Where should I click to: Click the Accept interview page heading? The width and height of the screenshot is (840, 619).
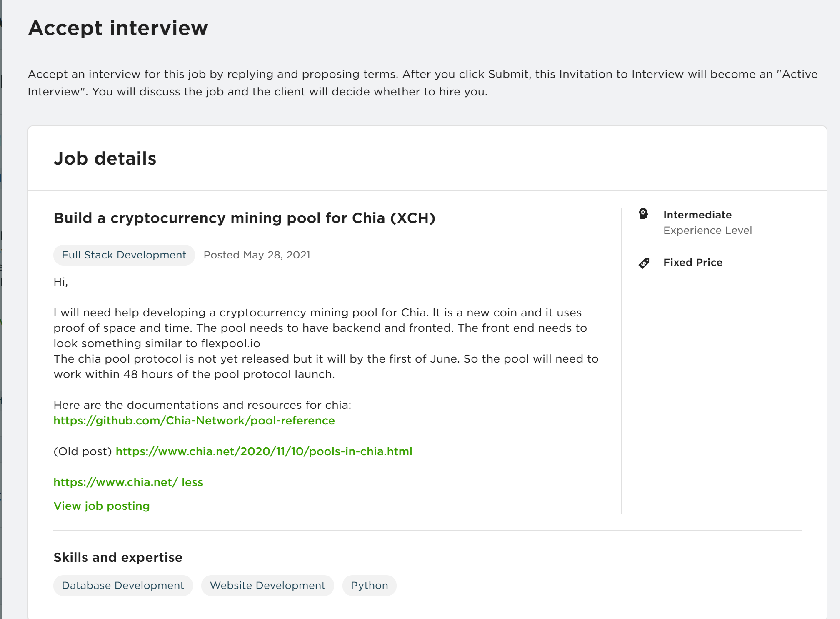pos(118,28)
